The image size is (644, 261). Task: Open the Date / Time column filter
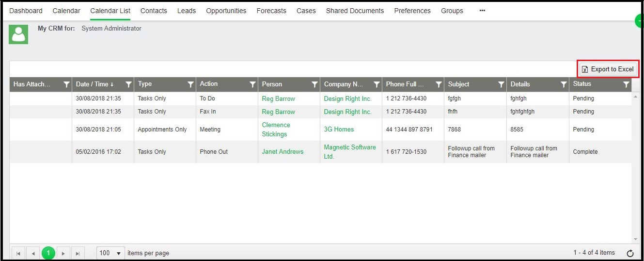tap(128, 84)
